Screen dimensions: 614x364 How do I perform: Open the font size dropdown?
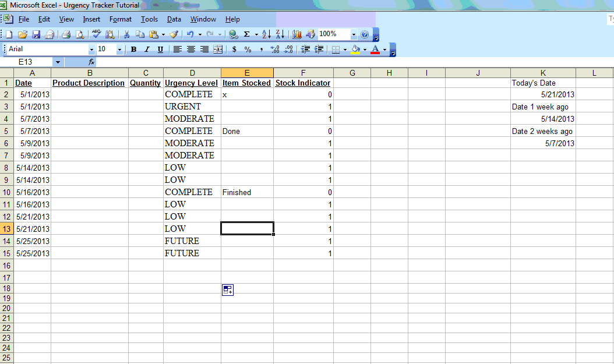pyautogui.click(x=121, y=50)
